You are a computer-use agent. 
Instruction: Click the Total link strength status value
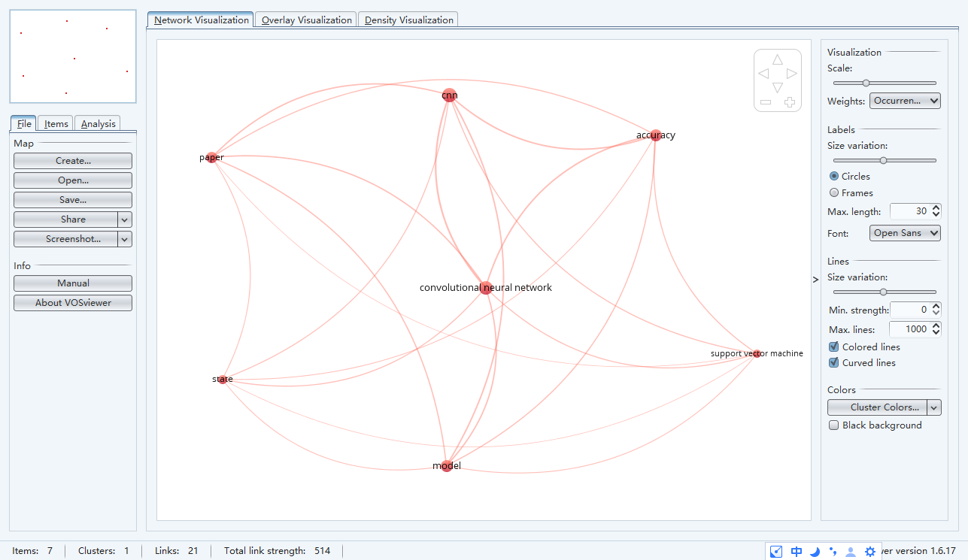click(x=323, y=551)
